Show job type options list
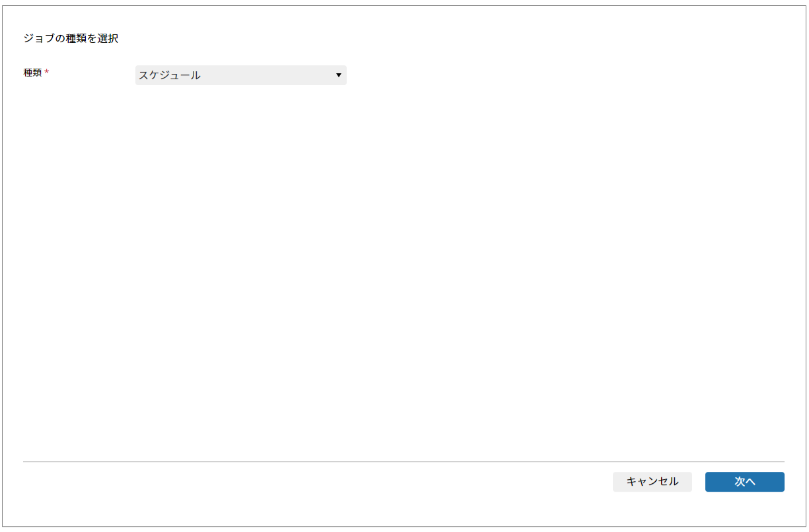Image resolution: width=809 pixels, height=532 pixels. click(240, 75)
